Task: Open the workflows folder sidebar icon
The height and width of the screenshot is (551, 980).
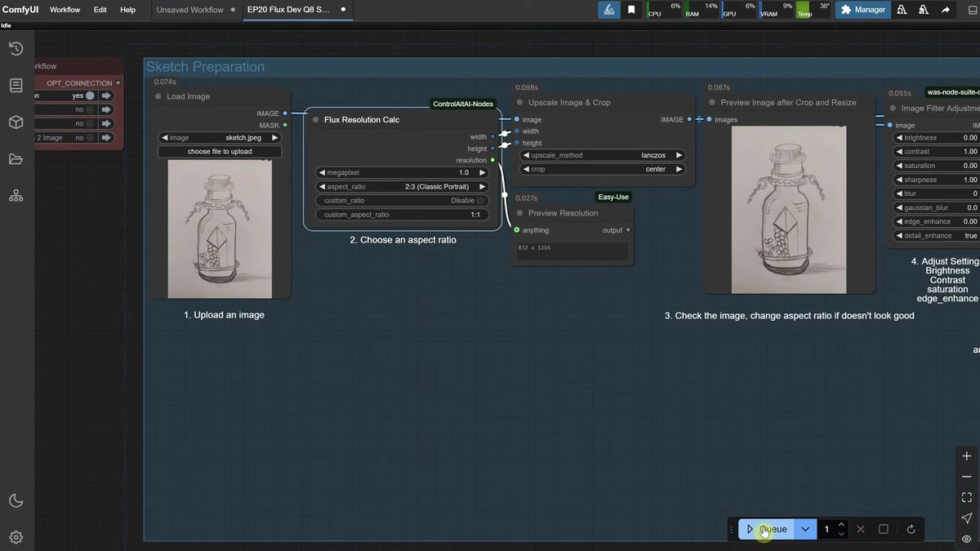Action: point(16,159)
